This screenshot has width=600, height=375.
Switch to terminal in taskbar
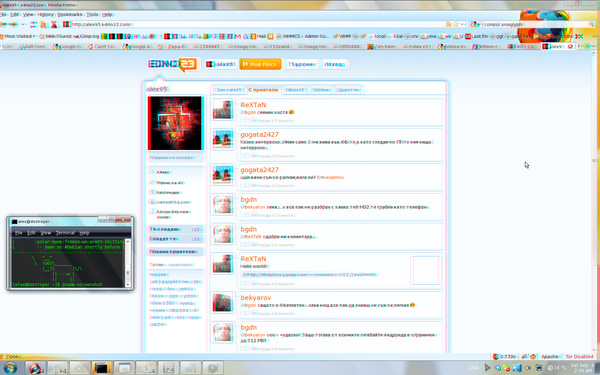click(x=101, y=368)
